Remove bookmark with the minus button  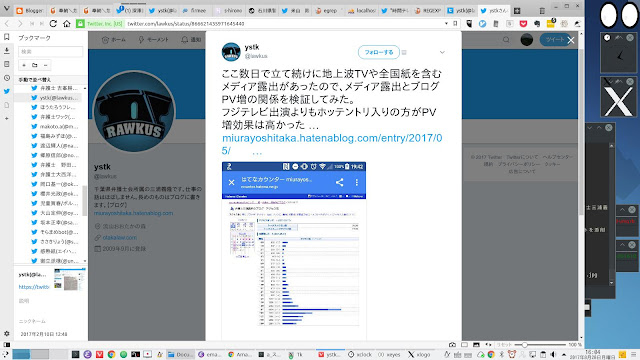[46, 65]
